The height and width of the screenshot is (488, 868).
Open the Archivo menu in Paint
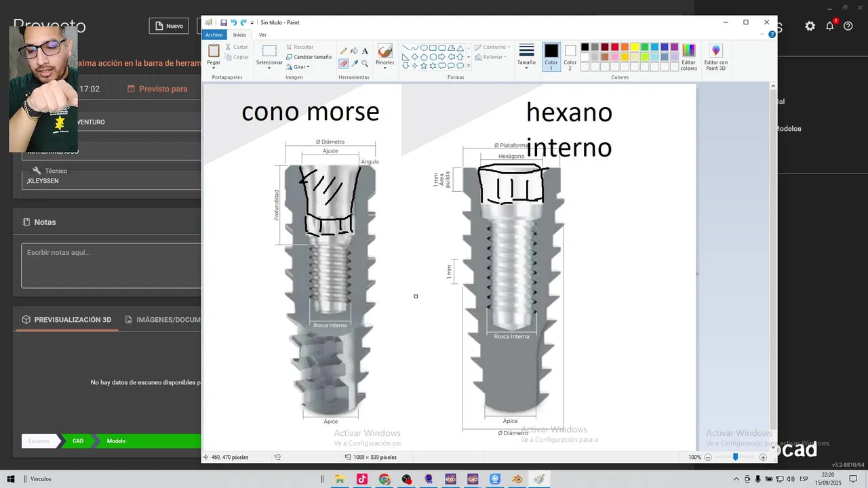[x=214, y=35]
